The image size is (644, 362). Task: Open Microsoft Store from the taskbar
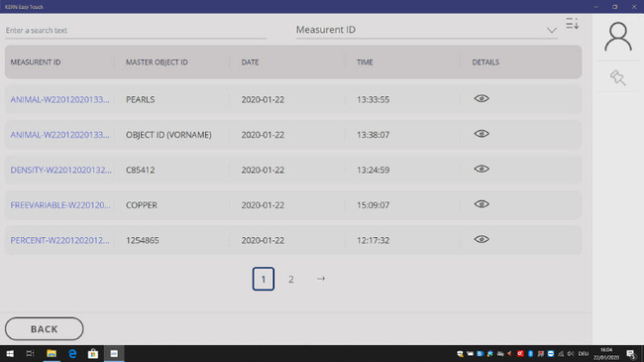pos(93,353)
